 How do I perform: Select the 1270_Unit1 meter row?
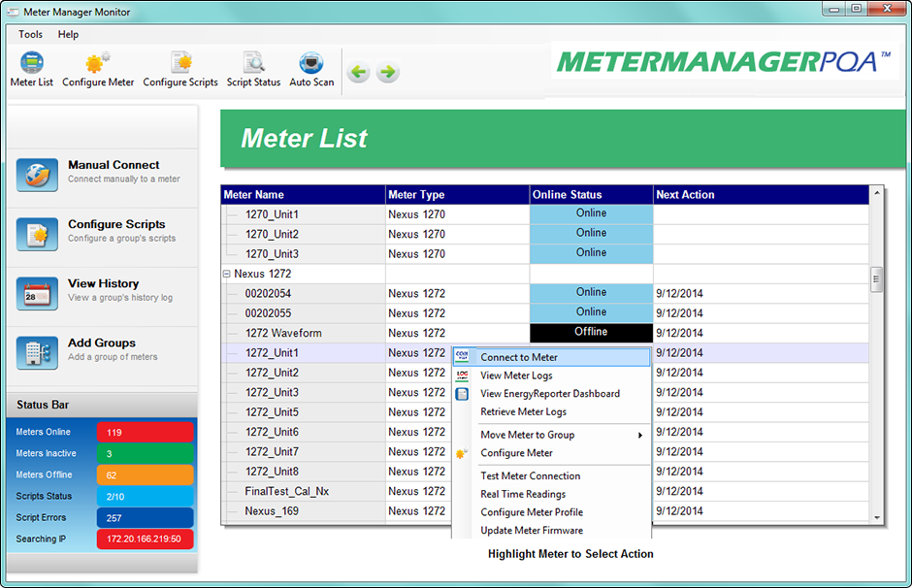545,214
